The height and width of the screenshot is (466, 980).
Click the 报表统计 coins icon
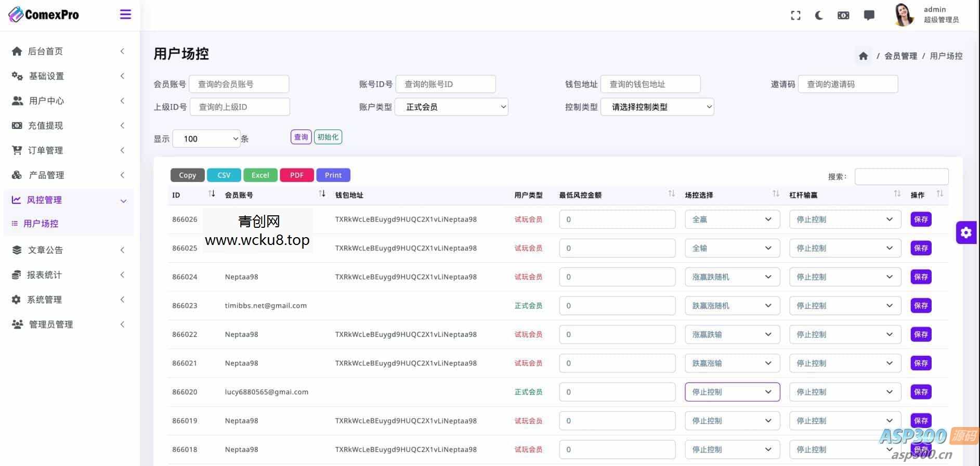17,275
